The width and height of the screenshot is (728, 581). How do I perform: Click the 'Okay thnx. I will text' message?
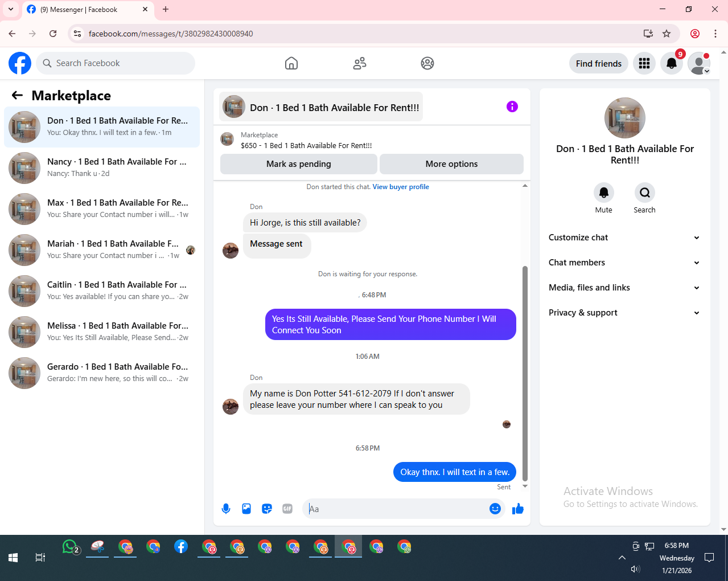click(455, 472)
